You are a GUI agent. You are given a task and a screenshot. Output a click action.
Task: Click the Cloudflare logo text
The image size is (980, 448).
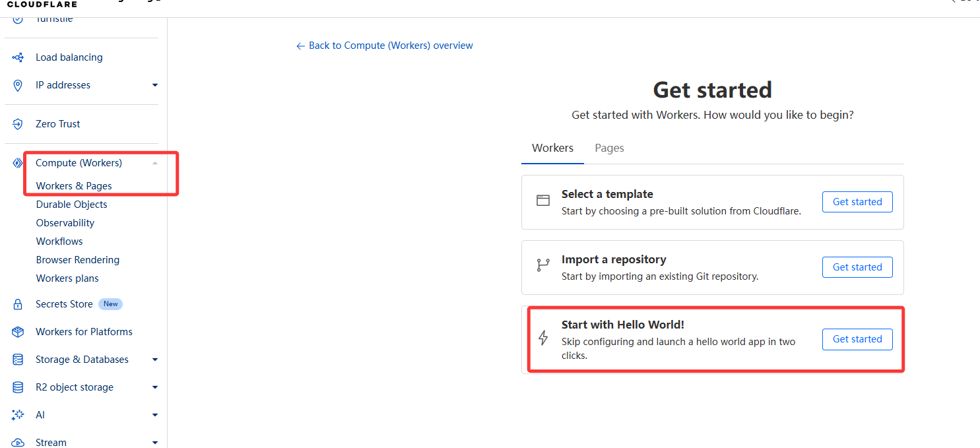(x=42, y=4)
